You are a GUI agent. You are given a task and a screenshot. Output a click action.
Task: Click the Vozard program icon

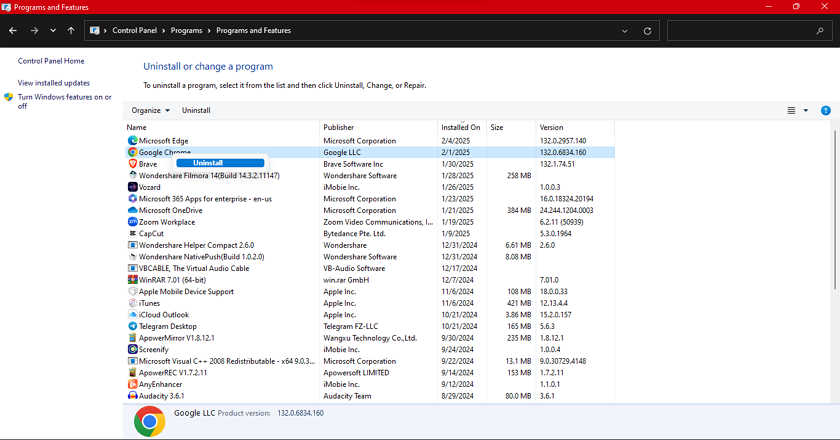[132, 187]
